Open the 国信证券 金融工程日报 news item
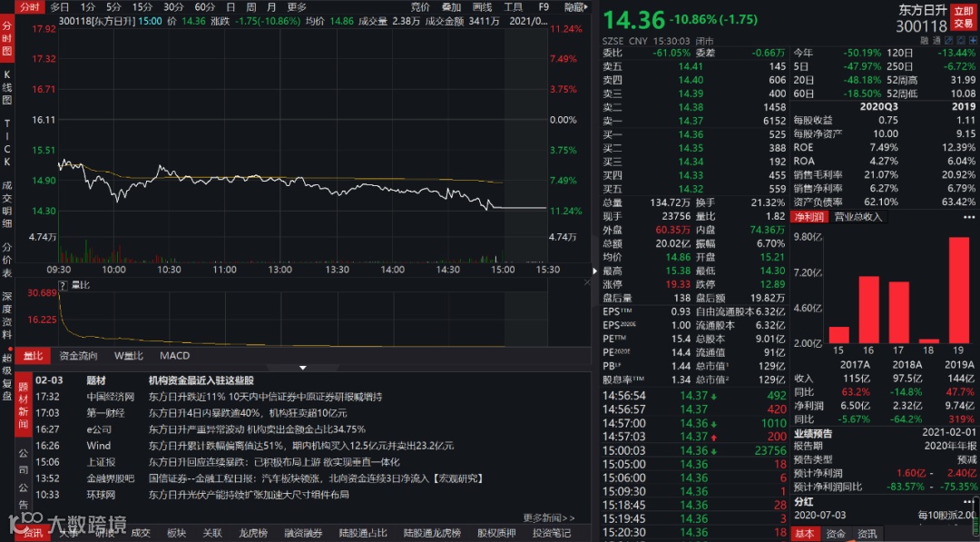 click(x=316, y=478)
